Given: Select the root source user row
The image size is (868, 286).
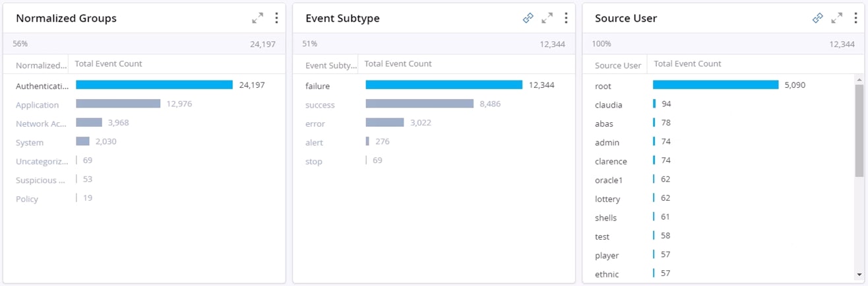Looking at the screenshot, I should point(603,86).
